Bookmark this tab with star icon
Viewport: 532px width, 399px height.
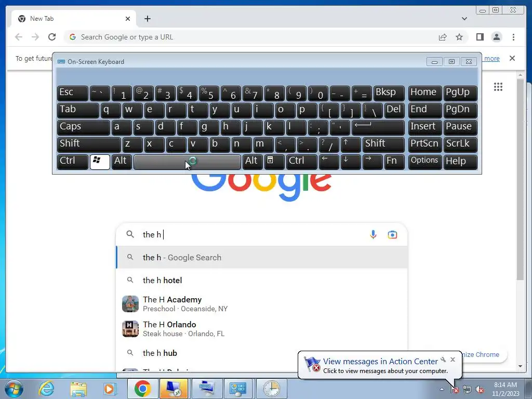tap(459, 37)
